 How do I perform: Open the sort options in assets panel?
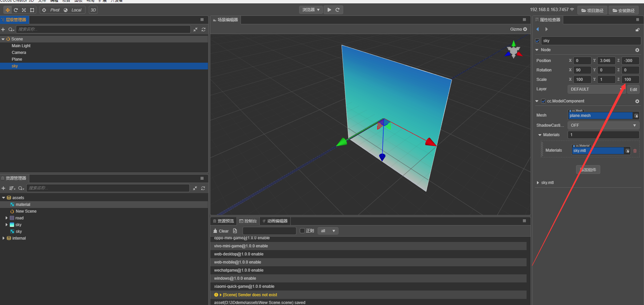pyautogui.click(x=12, y=188)
